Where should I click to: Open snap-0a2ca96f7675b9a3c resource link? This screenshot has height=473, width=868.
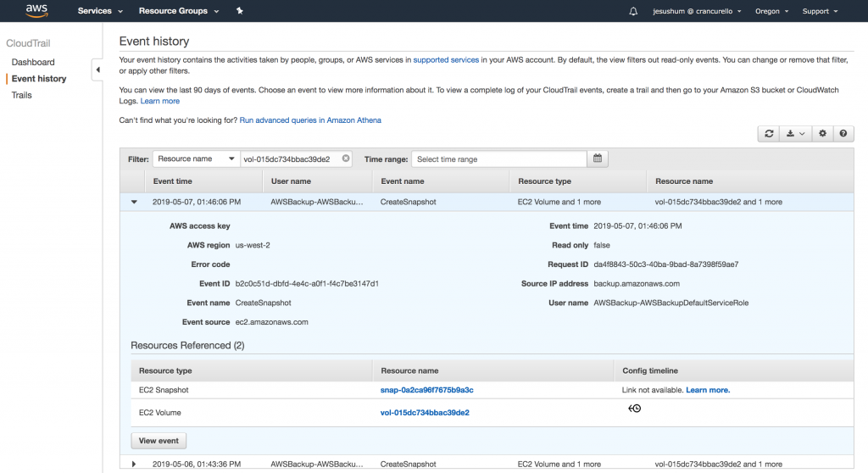click(426, 390)
